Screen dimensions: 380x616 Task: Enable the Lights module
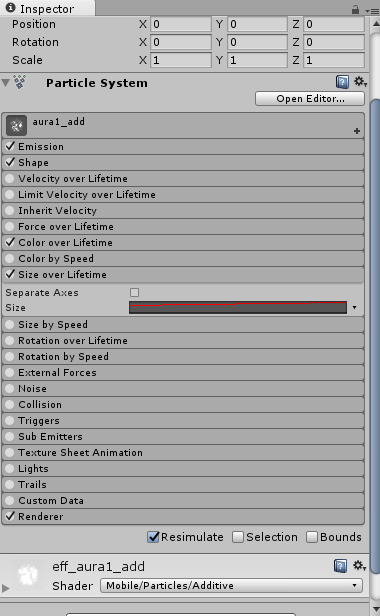click(x=10, y=469)
